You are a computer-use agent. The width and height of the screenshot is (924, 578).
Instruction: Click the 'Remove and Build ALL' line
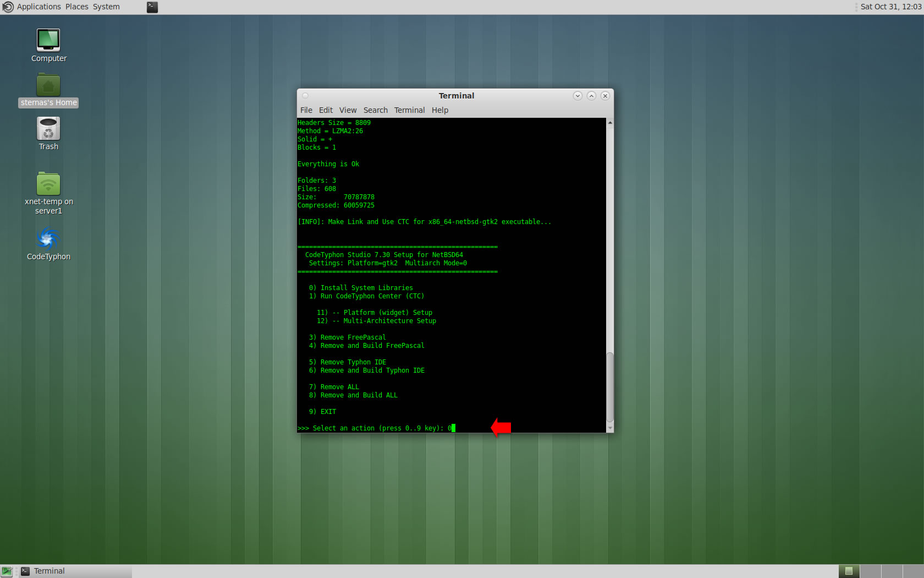point(353,395)
